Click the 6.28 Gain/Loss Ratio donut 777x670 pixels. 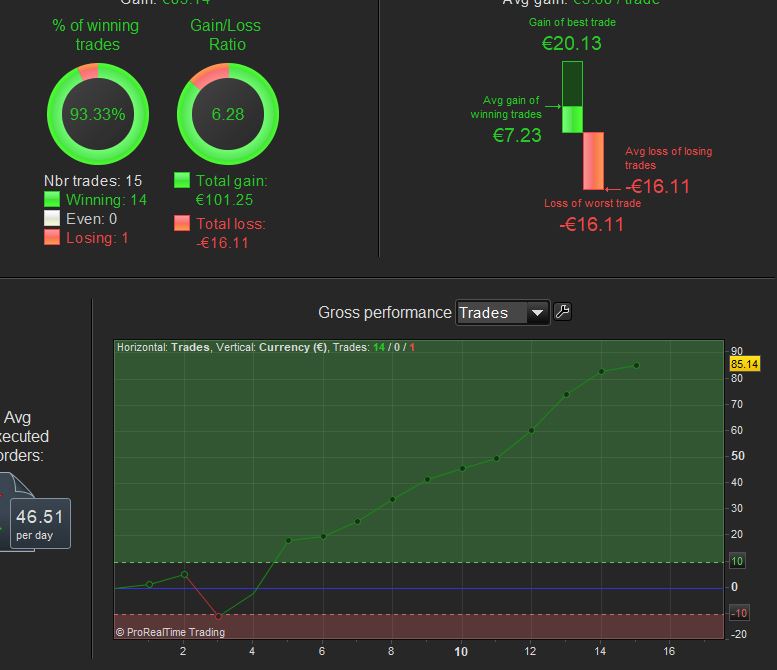pos(228,114)
